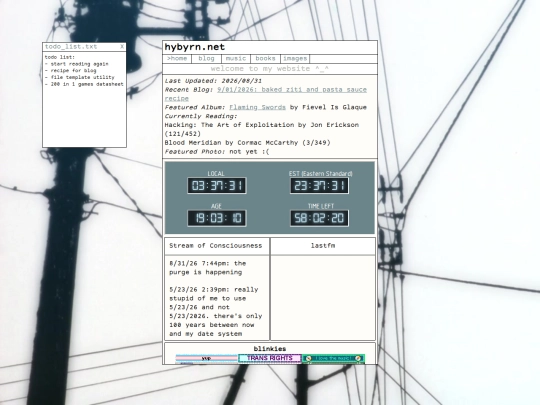Click the 5/23/26 2:39pm stream post

tap(216, 312)
